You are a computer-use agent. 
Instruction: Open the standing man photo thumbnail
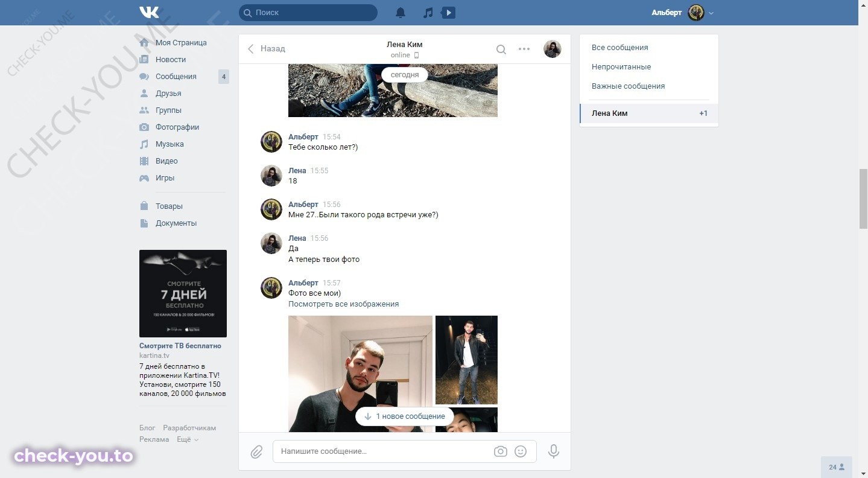pos(466,360)
